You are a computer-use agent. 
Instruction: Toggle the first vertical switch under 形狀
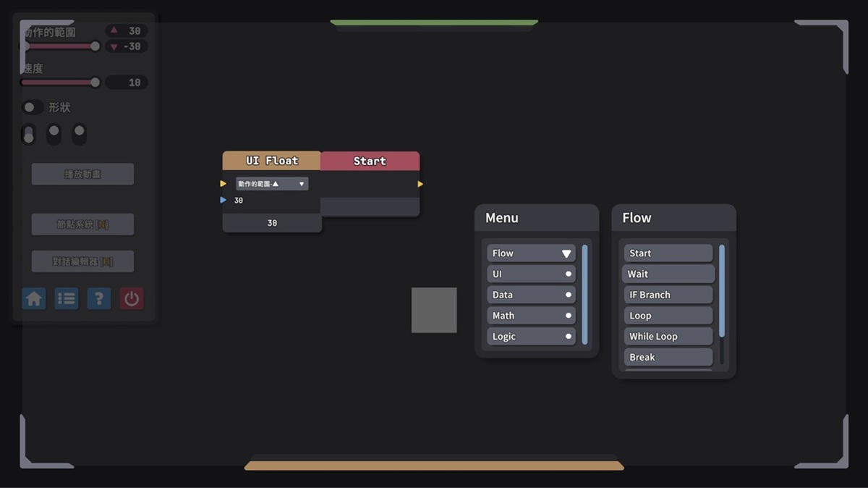[29, 134]
